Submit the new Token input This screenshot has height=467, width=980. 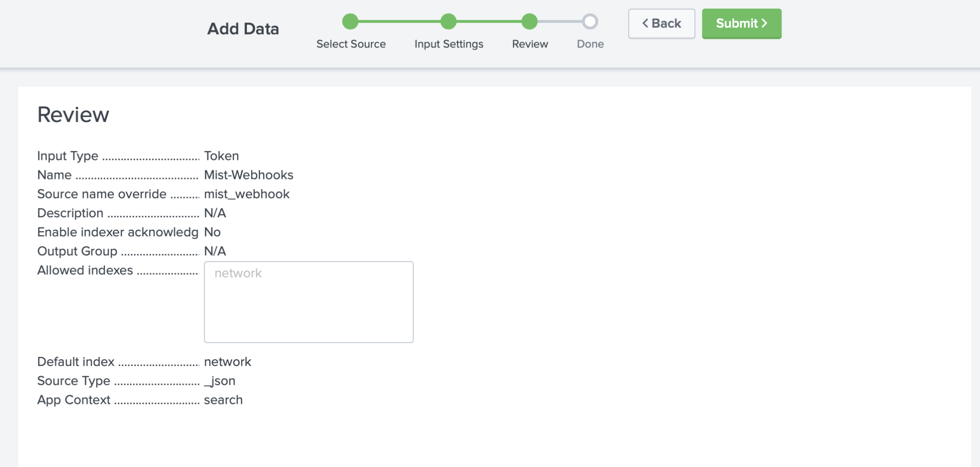tap(741, 23)
